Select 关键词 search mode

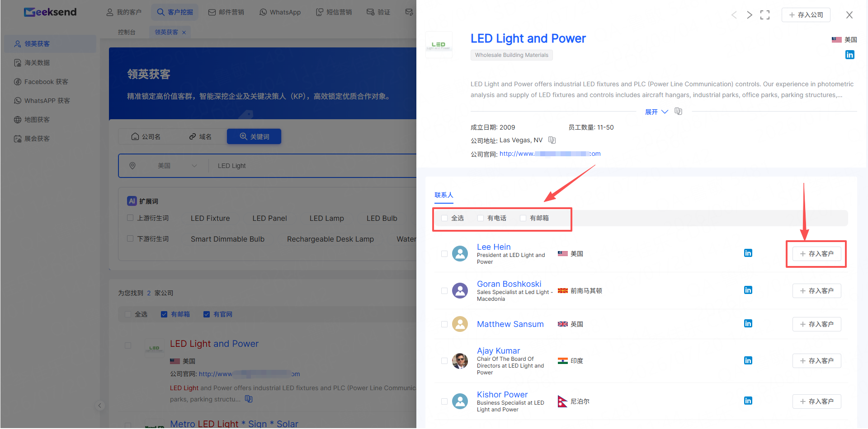[x=254, y=136]
